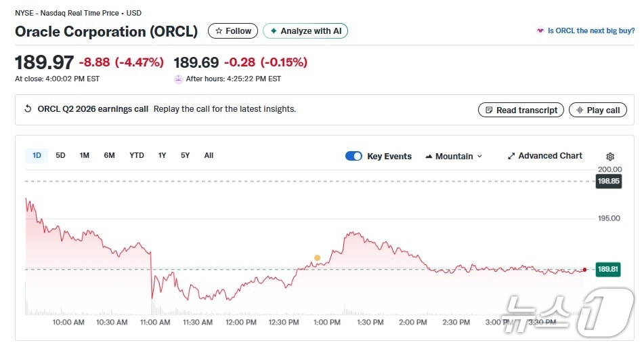The height and width of the screenshot is (347, 644).
Task: Click the orange key event marker on chart
Action: (x=317, y=258)
